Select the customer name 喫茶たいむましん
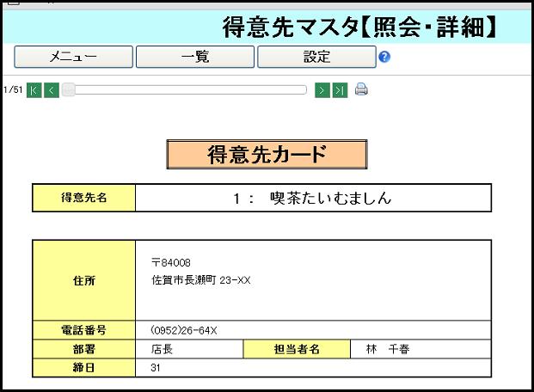 coord(330,199)
